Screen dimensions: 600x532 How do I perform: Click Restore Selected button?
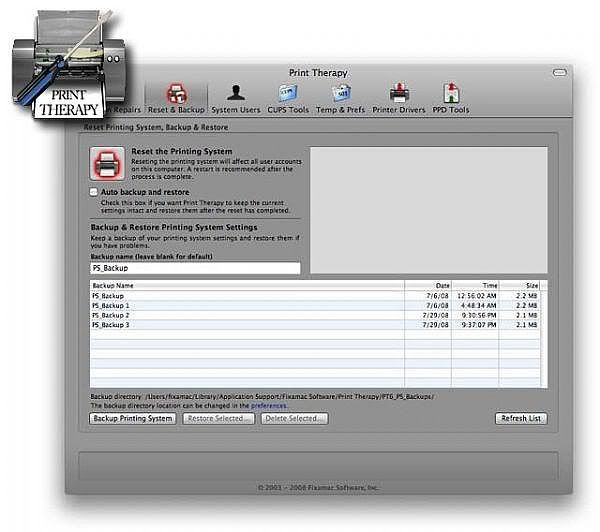pos(218,418)
